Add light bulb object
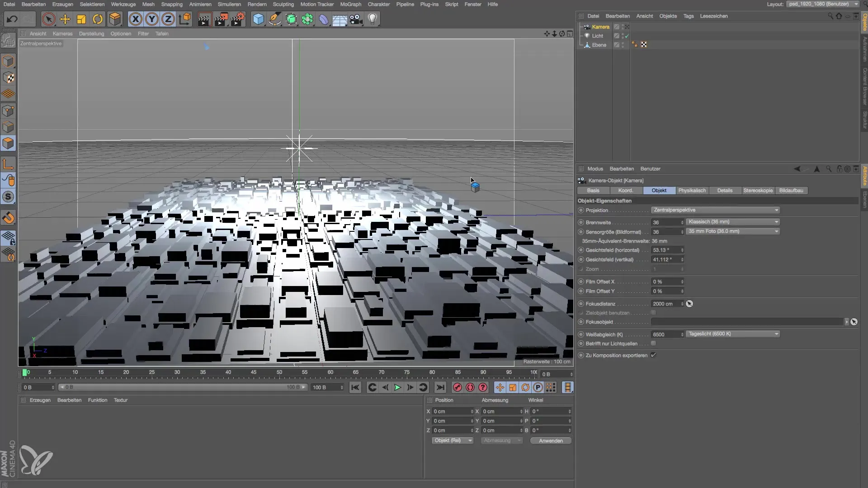 (373, 19)
